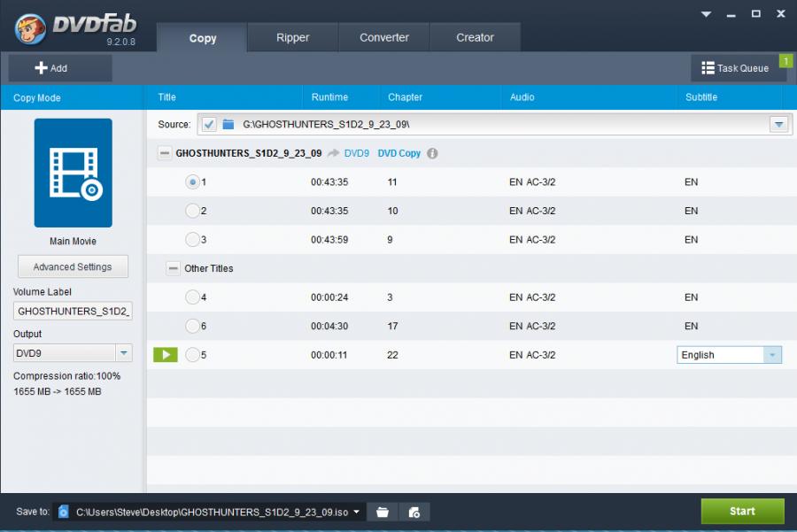797x532 pixels.
Task: Open the browse folder icon beside save path
Action: point(383,512)
